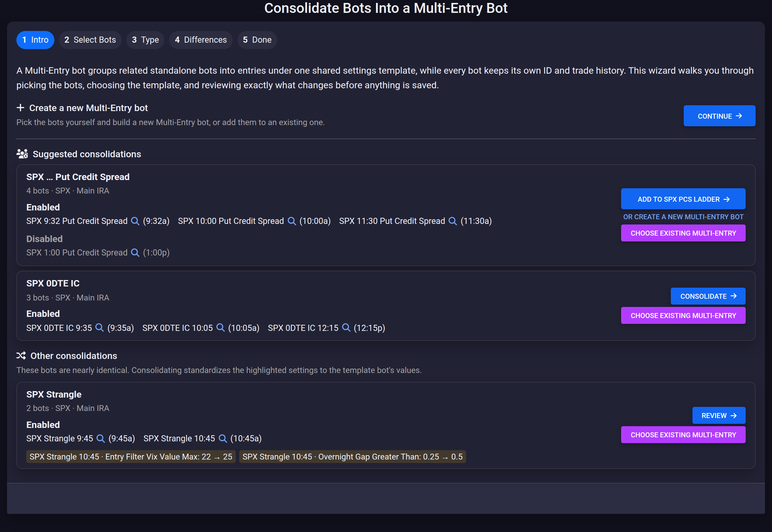Open magnifier for SPX 10:00 Put Credit Spread

(292, 221)
